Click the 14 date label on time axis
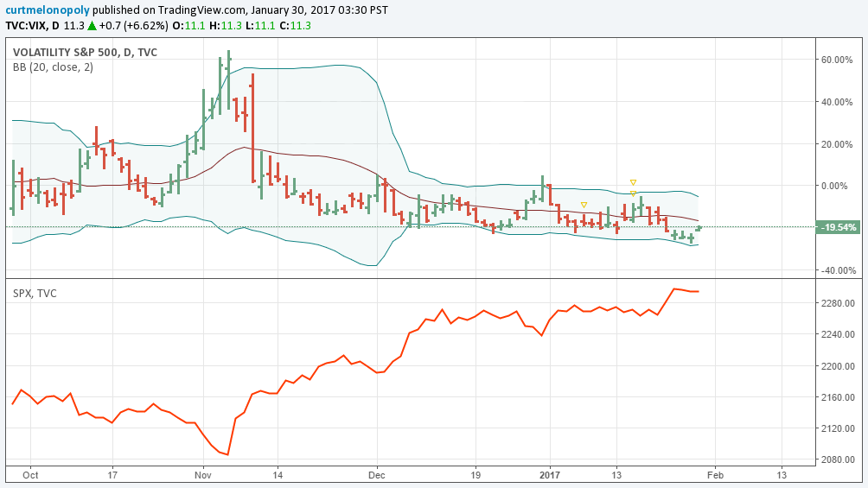 [278, 475]
